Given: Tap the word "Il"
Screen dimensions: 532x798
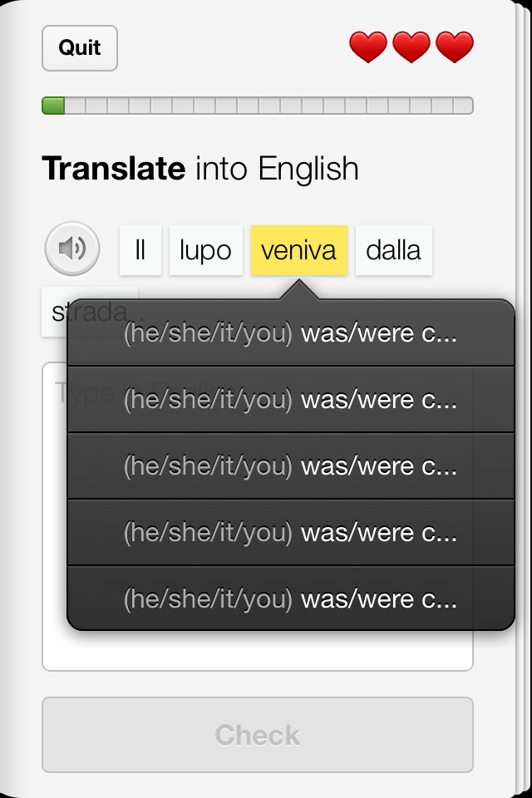Looking at the screenshot, I should point(140,250).
